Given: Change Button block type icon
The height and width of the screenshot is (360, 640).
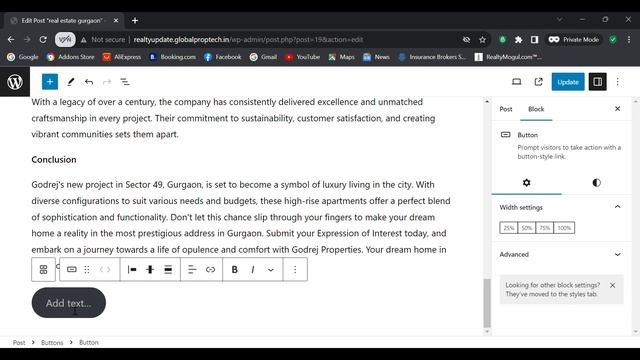Looking at the screenshot, I should click(71, 269).
